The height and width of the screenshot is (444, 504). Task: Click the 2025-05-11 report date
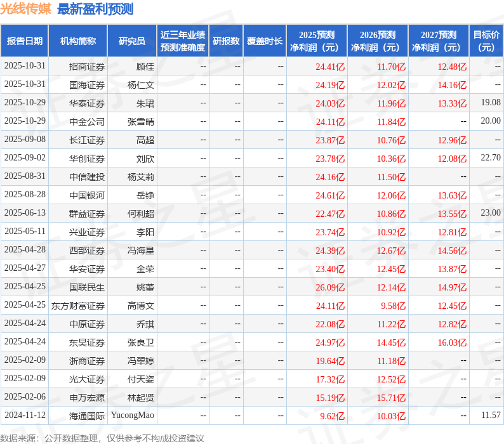pos(25,231)
